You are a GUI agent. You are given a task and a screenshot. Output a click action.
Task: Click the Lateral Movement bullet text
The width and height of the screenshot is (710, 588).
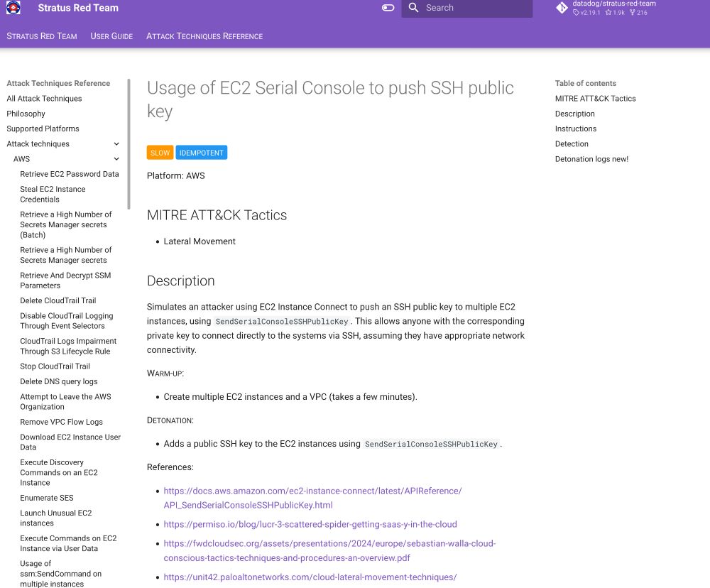pyautogui.click(x=200, y=241)
